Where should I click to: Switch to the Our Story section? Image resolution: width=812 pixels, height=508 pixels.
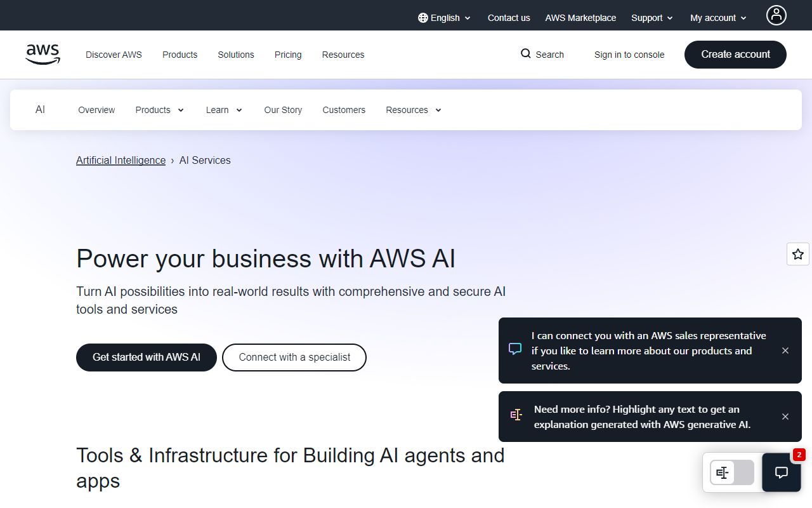pos(283,110)
